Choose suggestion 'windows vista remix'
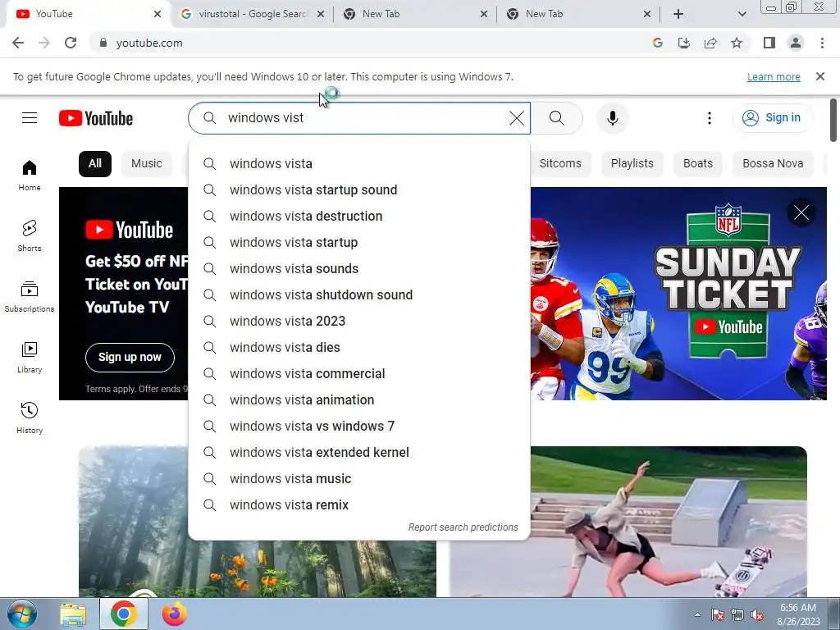Screen dimensions: 840x630 point(359,504)
